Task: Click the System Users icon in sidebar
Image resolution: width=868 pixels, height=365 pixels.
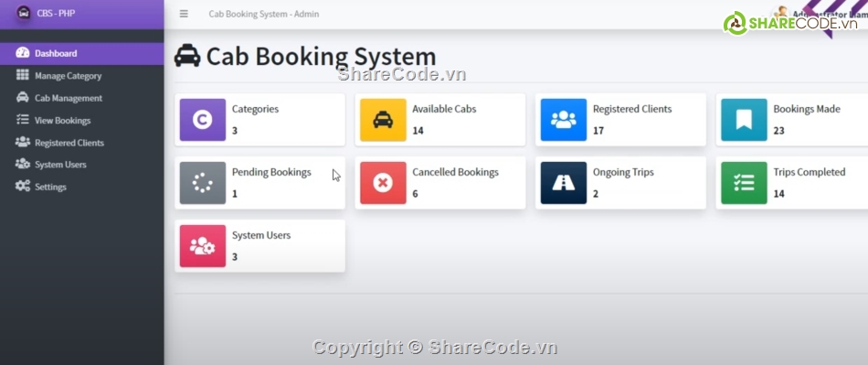Action: [x=23, y=164]
